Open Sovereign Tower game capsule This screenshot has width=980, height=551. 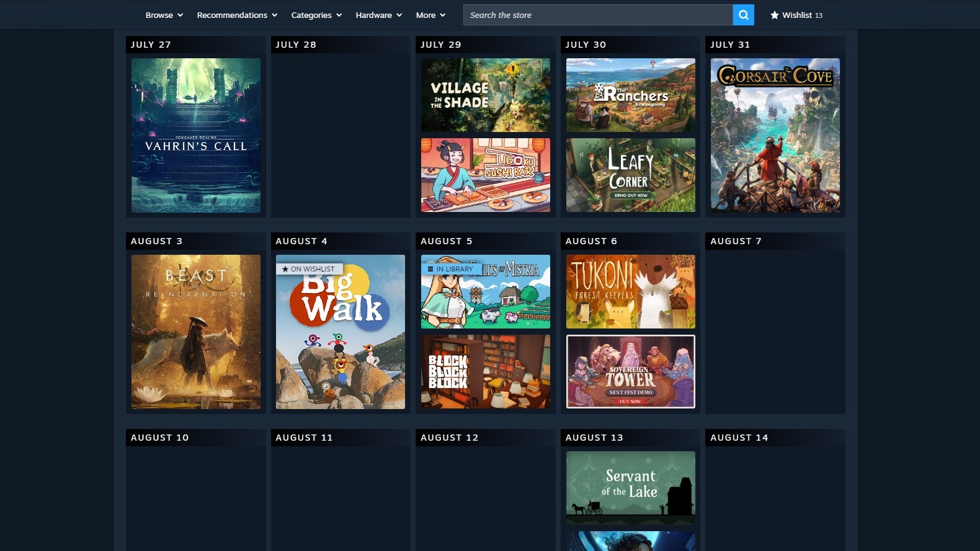tap(631, 371)
